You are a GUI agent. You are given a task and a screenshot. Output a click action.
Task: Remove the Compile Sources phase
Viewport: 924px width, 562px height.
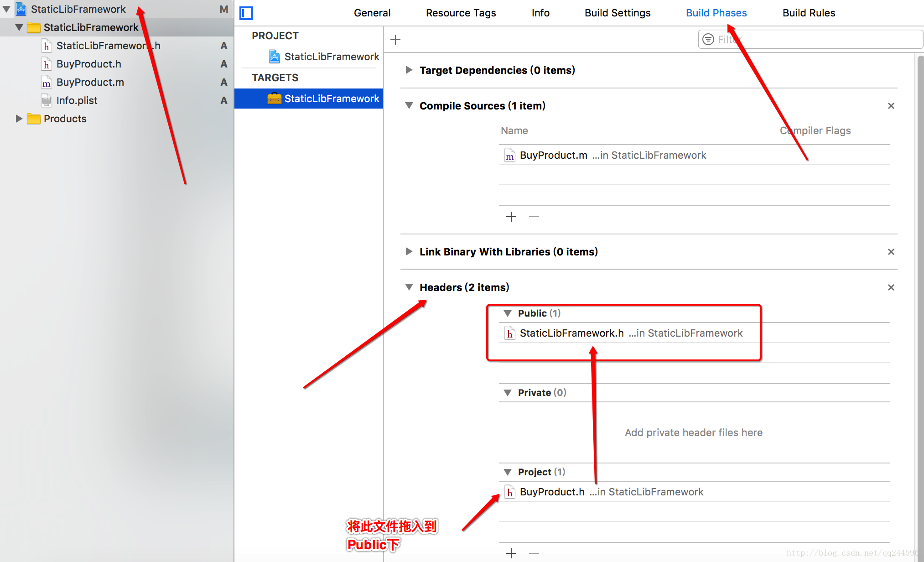coord(891,106)
